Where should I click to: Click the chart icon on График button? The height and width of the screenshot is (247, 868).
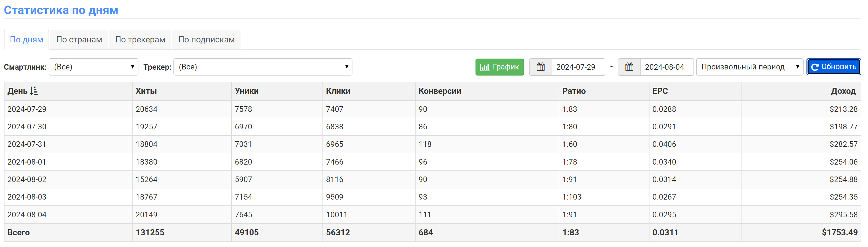(x=485, y=67)
